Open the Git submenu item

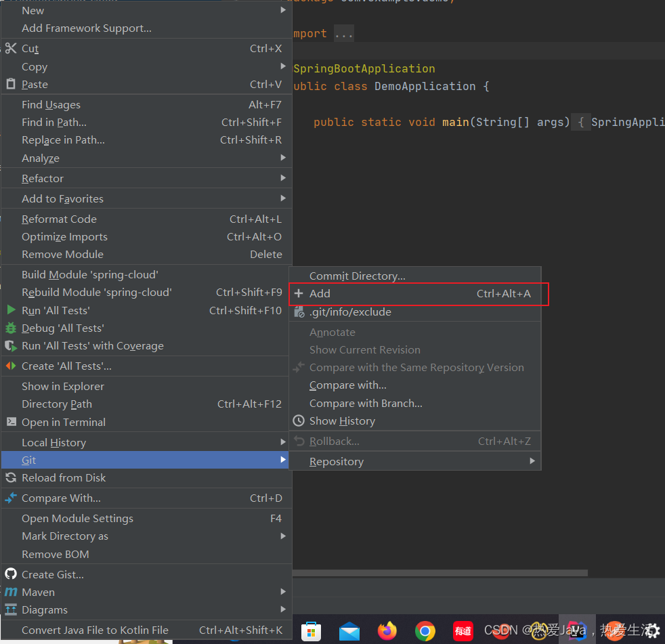pyautogui.click(x=146, y=460)
